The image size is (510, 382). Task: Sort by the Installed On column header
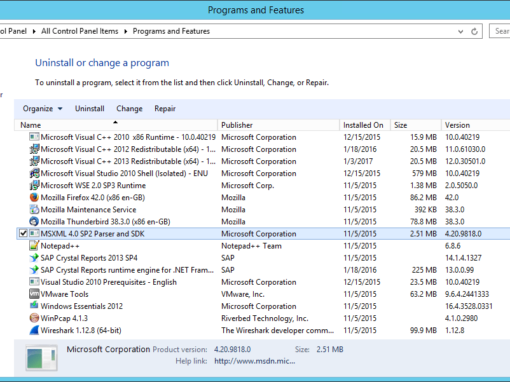point(365,125)
